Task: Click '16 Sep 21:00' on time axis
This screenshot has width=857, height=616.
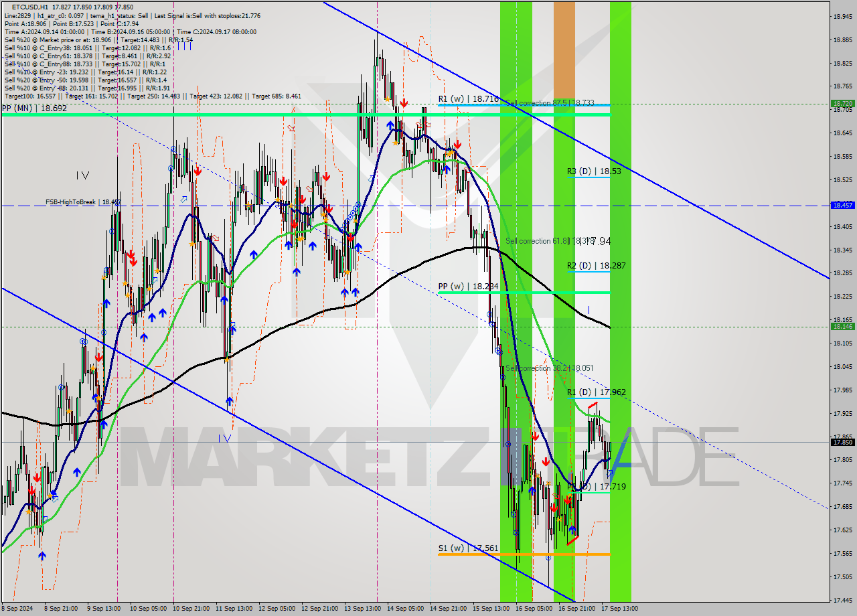Action: [x=576, y=609]
